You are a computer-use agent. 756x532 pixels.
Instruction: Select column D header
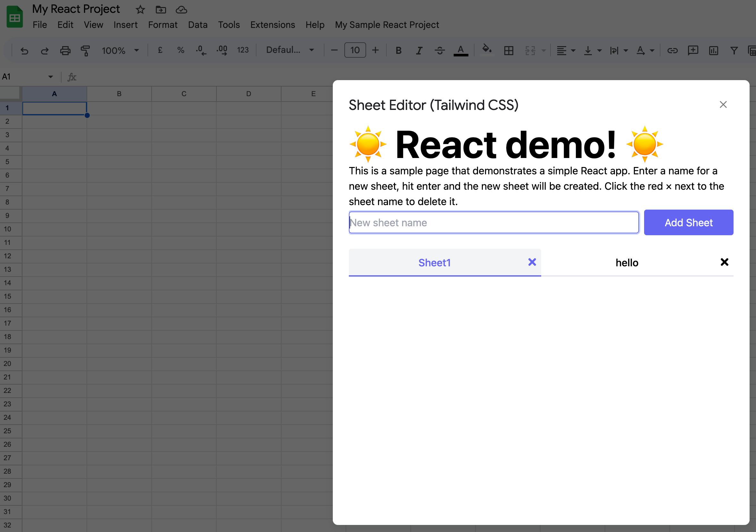pyautogui.click(x=248, y=94)
